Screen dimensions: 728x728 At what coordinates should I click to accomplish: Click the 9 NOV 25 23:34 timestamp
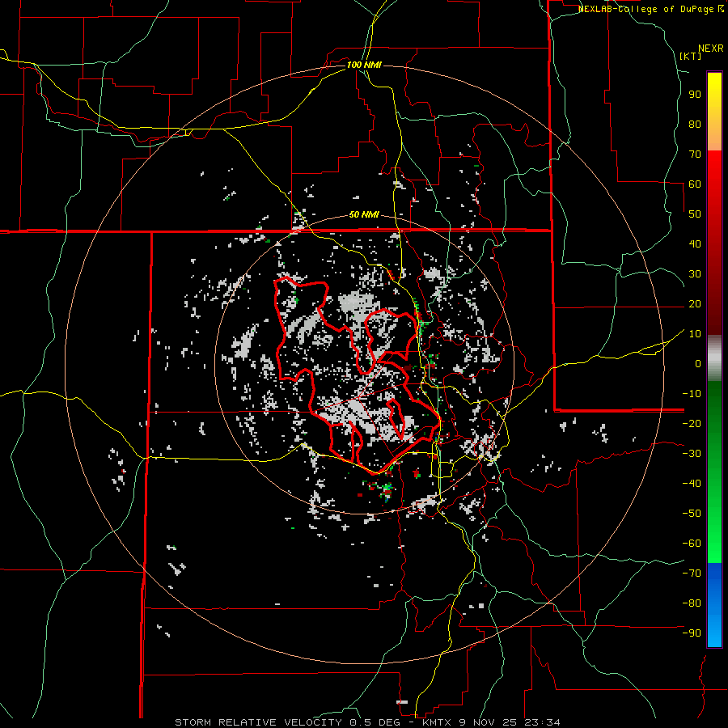click(510, 722)
